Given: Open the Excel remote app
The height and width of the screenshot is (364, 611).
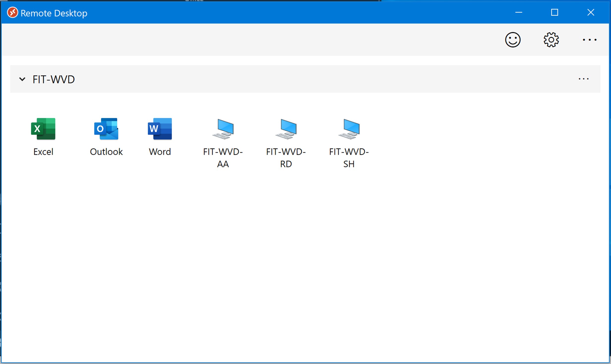Looking at the screenshot, I should point(43,129).
